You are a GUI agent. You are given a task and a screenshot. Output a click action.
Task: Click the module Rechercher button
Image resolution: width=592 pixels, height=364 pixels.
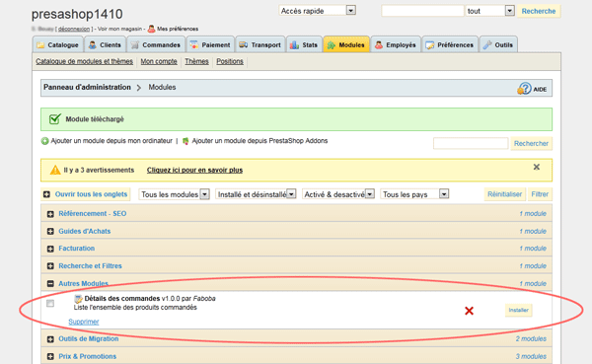(531, 143)
